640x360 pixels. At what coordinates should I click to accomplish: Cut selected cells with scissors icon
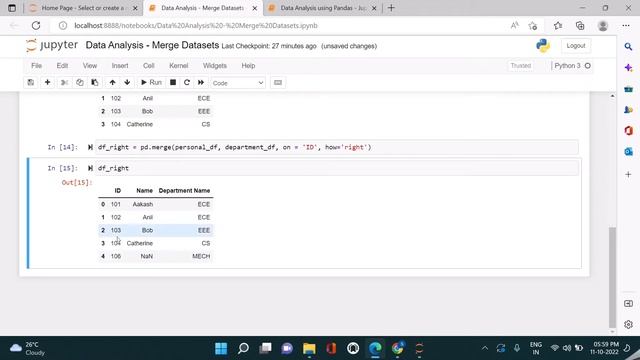click(64, 82)
